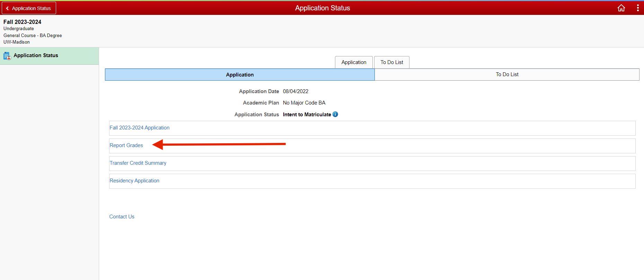The image size is (644, 280).
Task: Click the Application Status back button
Action: click(x=29, y=8)
